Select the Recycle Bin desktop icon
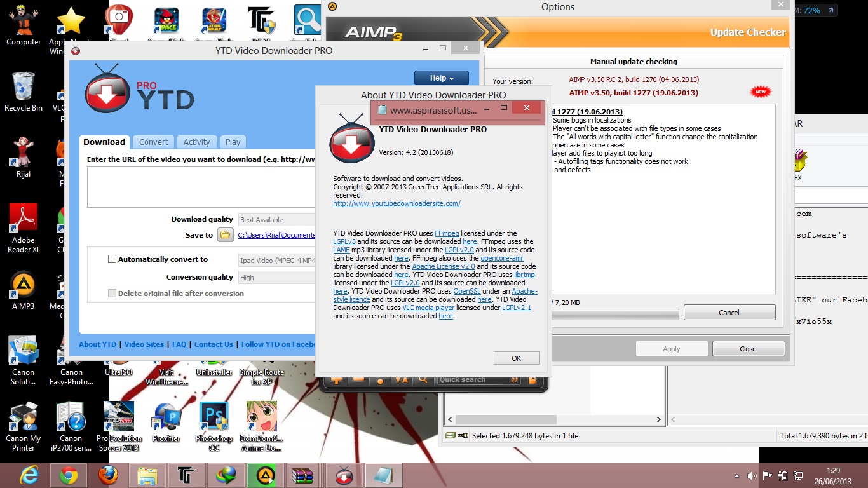 click(x=24, y=91)
